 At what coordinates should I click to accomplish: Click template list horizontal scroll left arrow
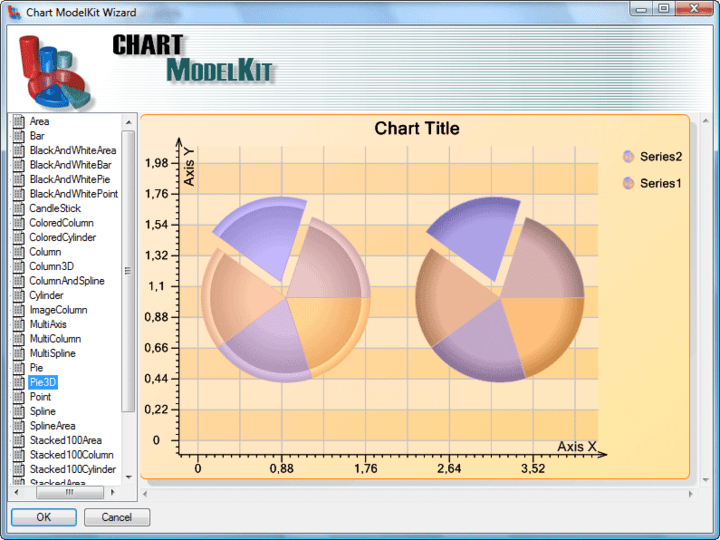click(17, 493)
